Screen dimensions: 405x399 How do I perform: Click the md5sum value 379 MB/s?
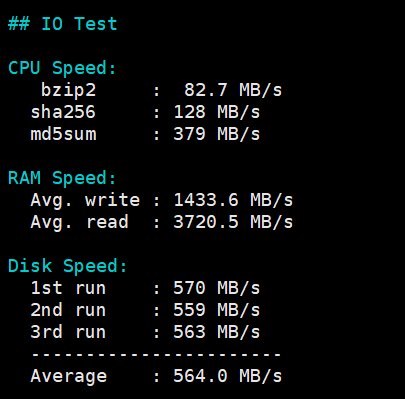click(216, 134)
